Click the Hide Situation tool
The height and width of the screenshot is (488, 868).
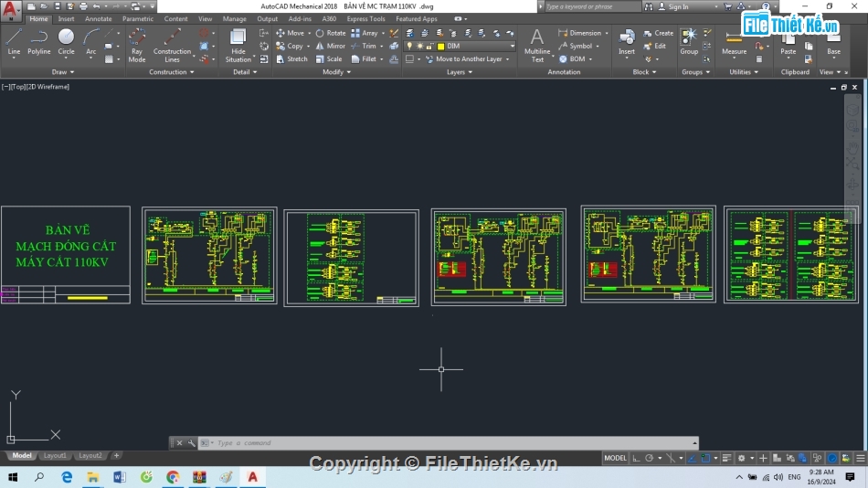238,46
